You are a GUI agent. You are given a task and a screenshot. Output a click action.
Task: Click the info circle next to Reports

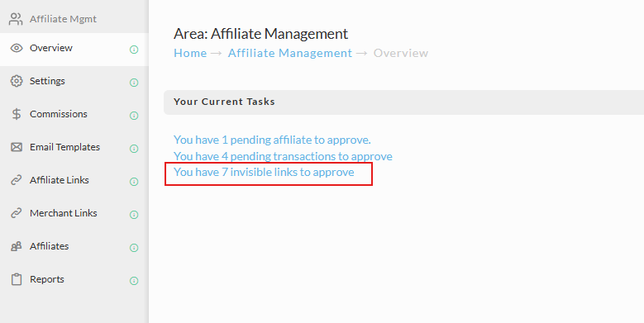click(x=134, y=281)
